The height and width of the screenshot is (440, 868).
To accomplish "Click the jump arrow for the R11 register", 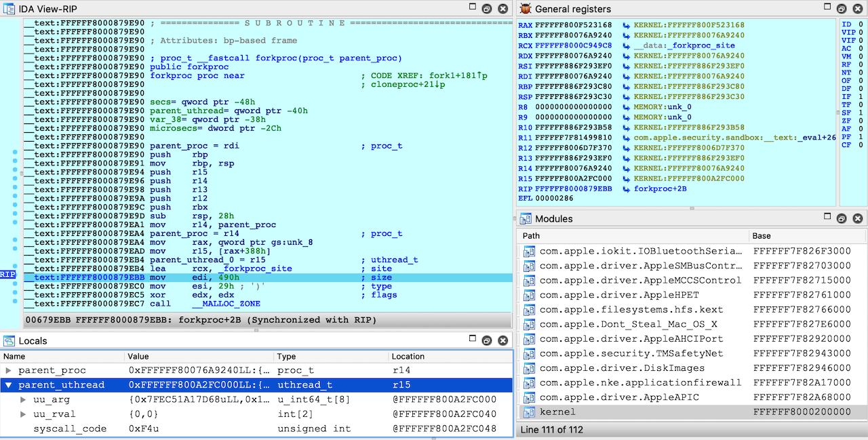I will (626, 138).
